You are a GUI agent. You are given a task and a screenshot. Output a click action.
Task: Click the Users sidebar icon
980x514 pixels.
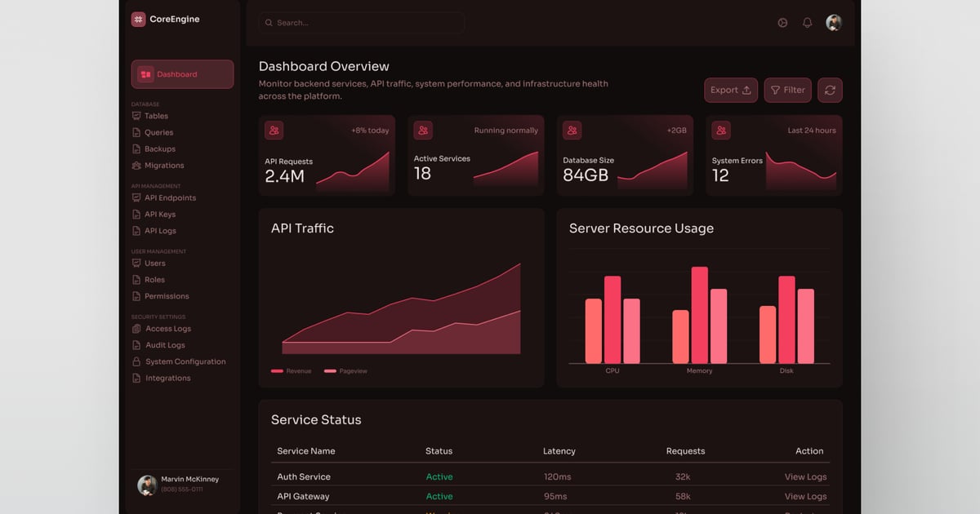pyautogui.click(x=136, y=264)
